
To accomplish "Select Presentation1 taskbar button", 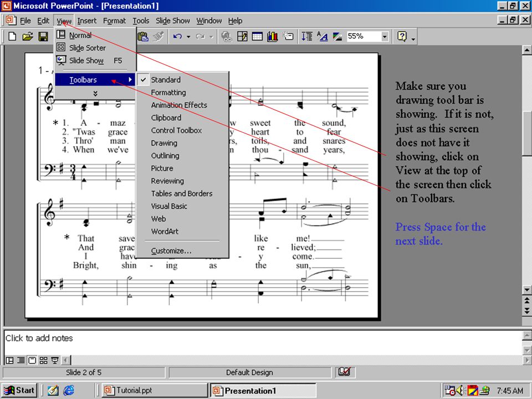I will coord(263,390).
